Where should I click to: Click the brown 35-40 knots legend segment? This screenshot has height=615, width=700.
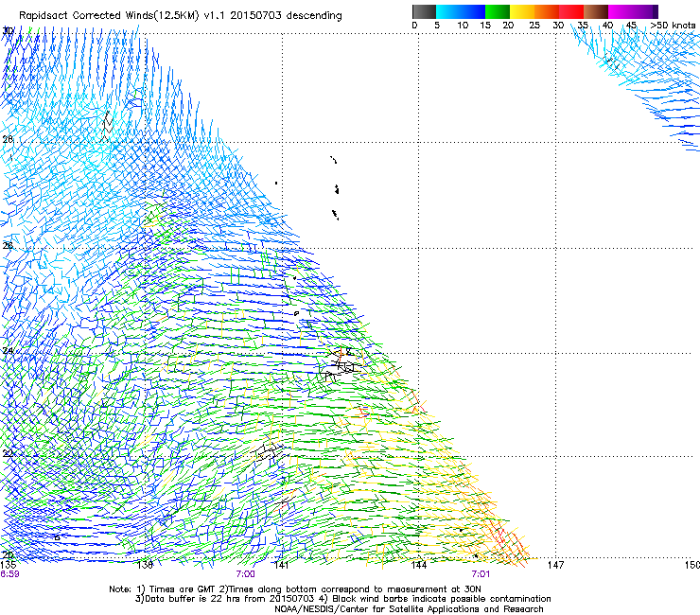[596, 11]
